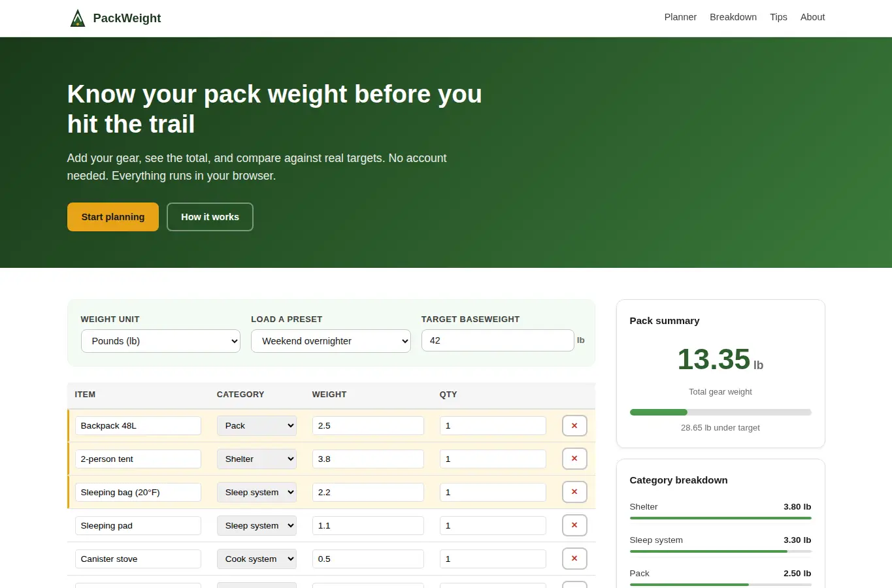
Task: Delete the Sleeping pad row
Action: [574, 526]
